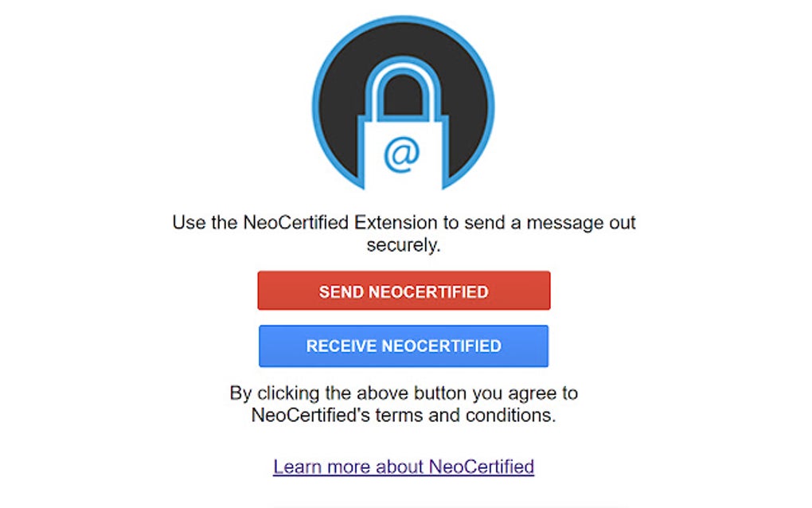Click the securely message instruction text
This screenshot has width=812, height=508.
403,233
